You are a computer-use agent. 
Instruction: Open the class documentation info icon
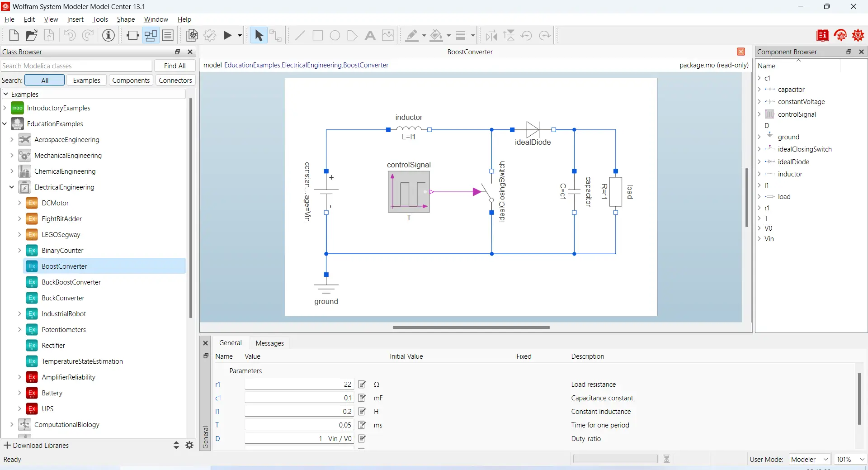(108, 35)
